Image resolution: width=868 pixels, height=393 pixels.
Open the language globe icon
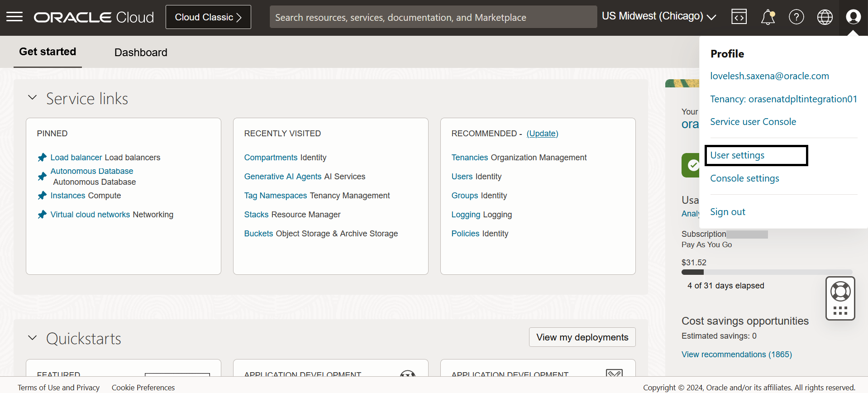click(825, 17)
